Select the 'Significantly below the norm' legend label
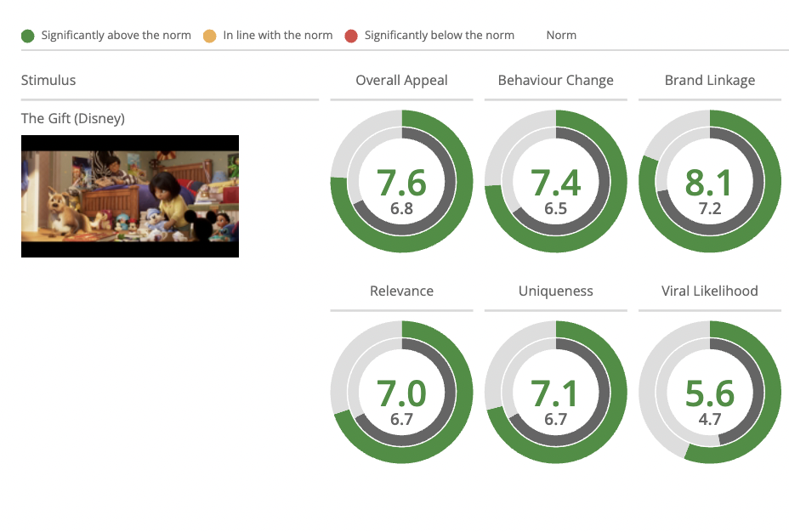The image size is (789, 532). click(440, 35)
